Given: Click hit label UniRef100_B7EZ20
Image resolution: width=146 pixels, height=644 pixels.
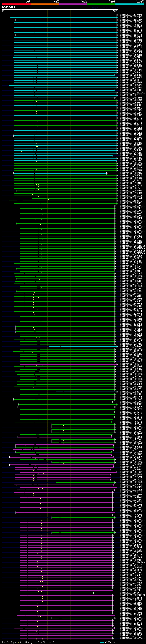Looking at the screenshot, I should pyautogui.click(x=131, y=140).
